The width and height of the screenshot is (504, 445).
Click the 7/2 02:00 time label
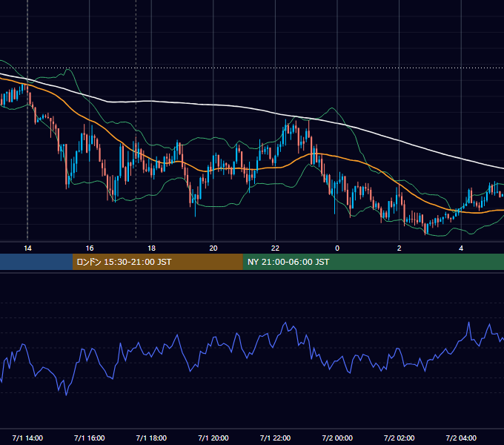pos(399,438)
